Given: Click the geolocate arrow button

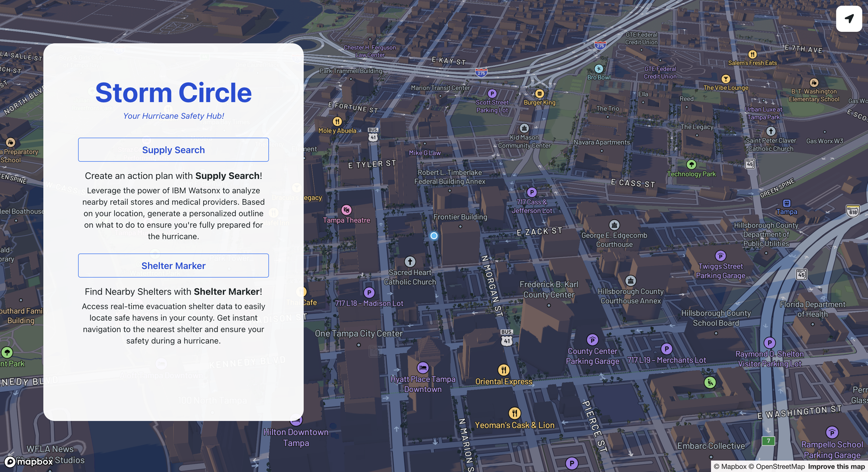Looking at the screenshot, I should (x=849, y=19).
